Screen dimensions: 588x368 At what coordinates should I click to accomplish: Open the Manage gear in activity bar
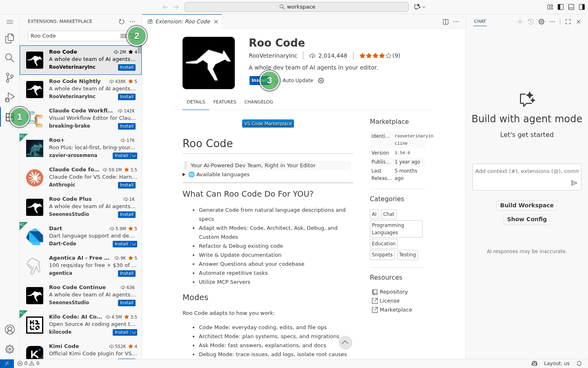[10, 349]
